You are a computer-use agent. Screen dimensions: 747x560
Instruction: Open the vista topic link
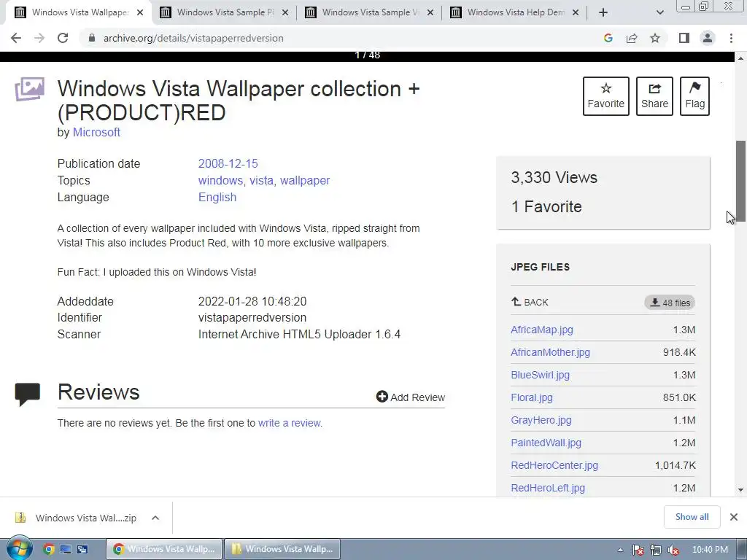(262, 181)
